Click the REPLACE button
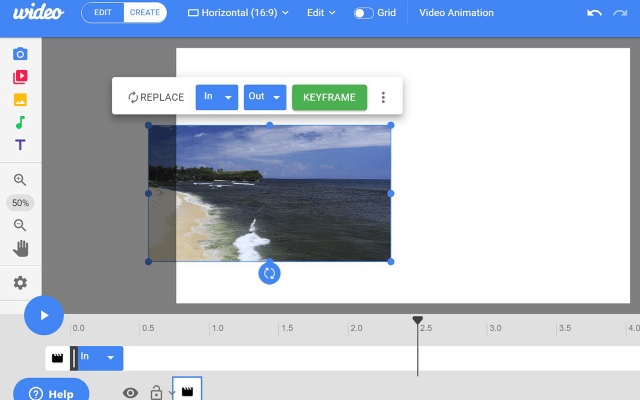Image resolution: width=640 pixels, height=400 pixels. (x=155, y=97)
